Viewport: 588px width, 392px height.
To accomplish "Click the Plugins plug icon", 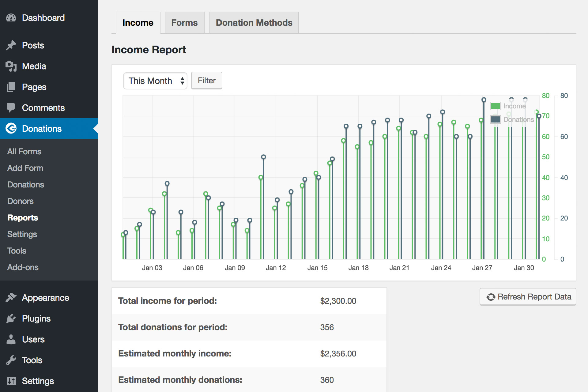I will [11, 318].
